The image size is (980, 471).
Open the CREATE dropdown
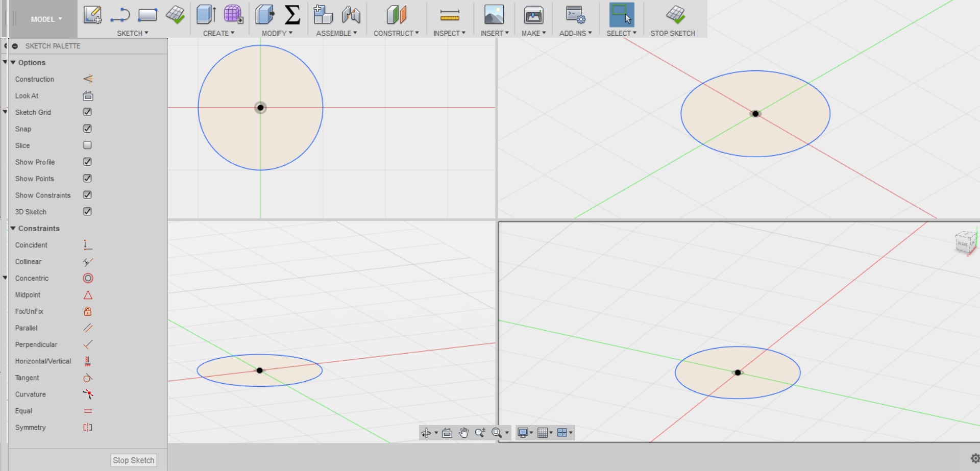219,33
